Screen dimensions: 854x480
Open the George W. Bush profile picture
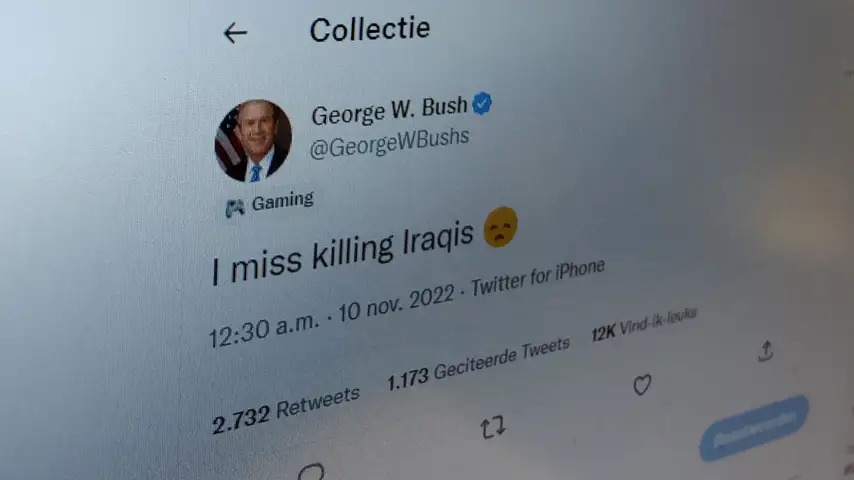click(x=253, y=140)
